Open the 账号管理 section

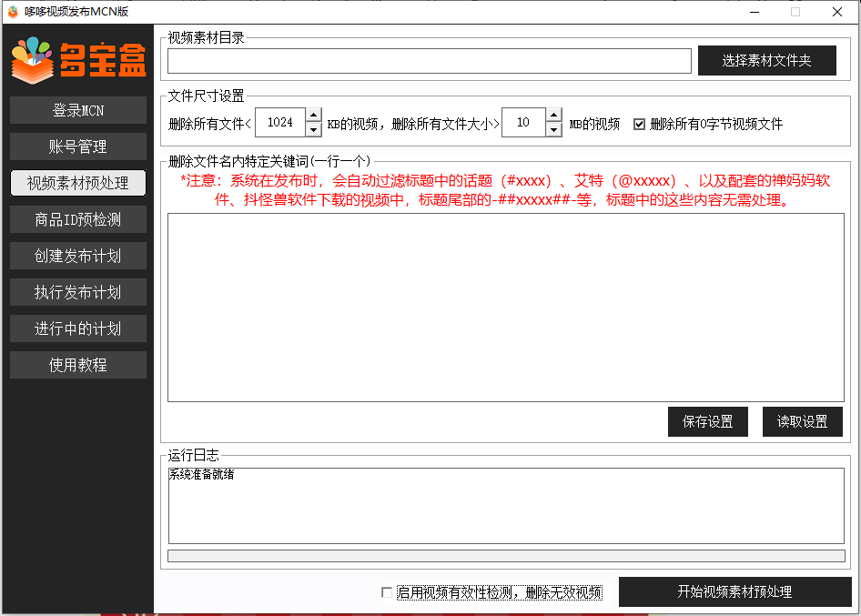point(78,146)
